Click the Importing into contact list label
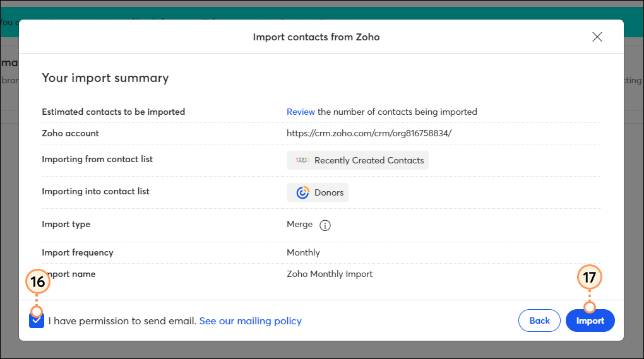Image resolution: width=644 pixels, height=359 pixels. (x=96, y=192)
